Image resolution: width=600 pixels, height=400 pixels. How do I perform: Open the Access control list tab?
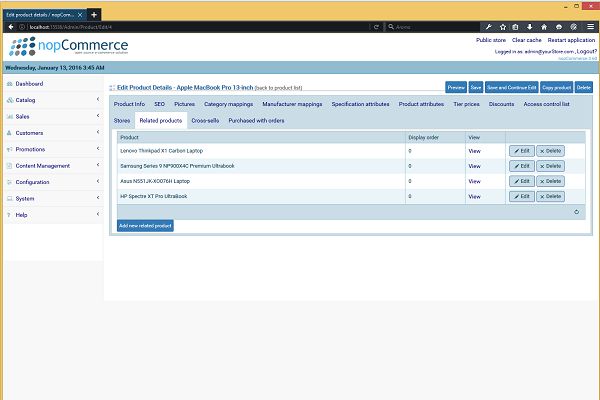click(546, 104)
